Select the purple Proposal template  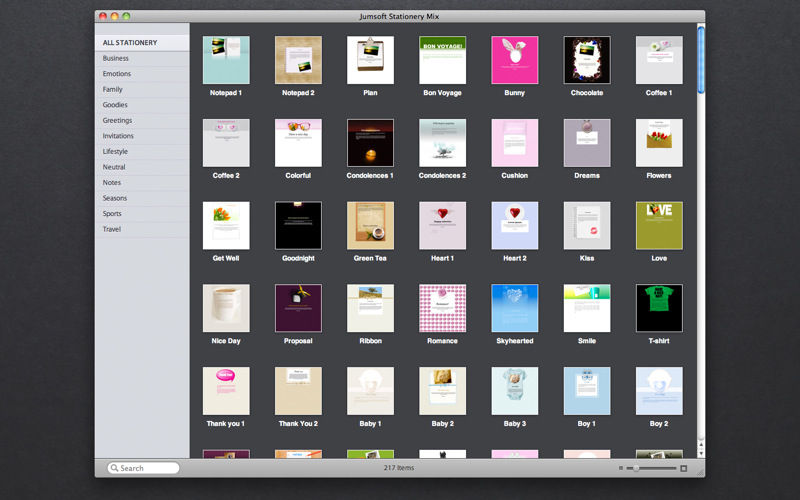coord(298,308)
